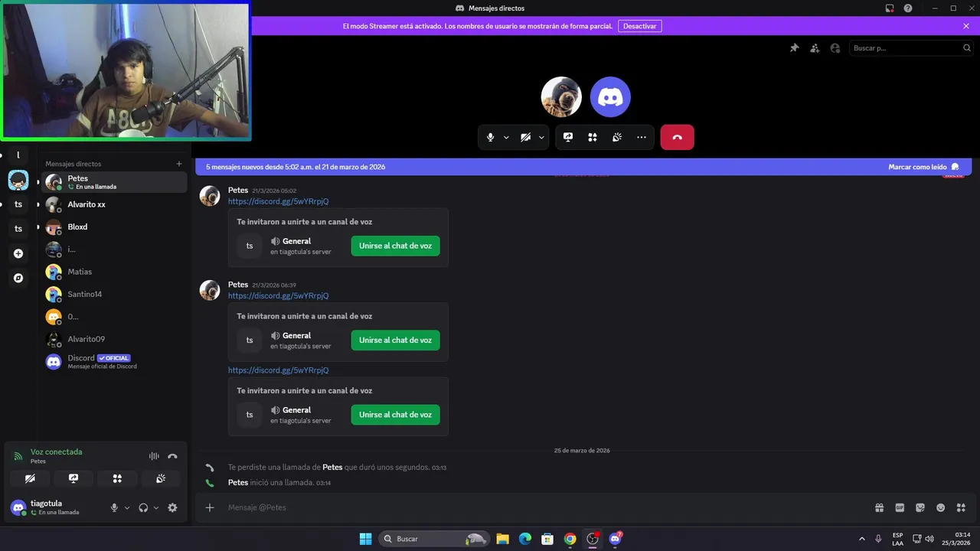The height and width of the screenshot is (551, 980).
Task: Share your screen from call controls
Action: [x=568, y=137]
